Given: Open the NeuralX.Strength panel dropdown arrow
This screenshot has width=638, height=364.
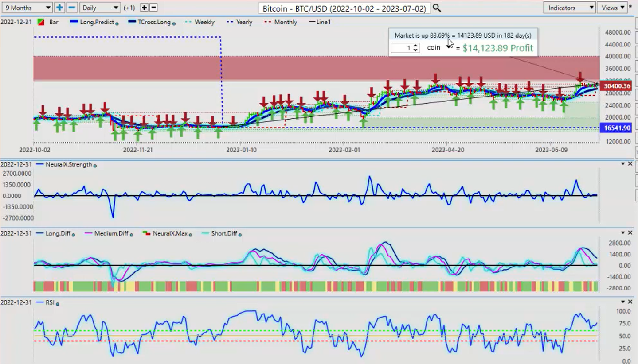Looking at the screenshot, I should tap(623, 164).
